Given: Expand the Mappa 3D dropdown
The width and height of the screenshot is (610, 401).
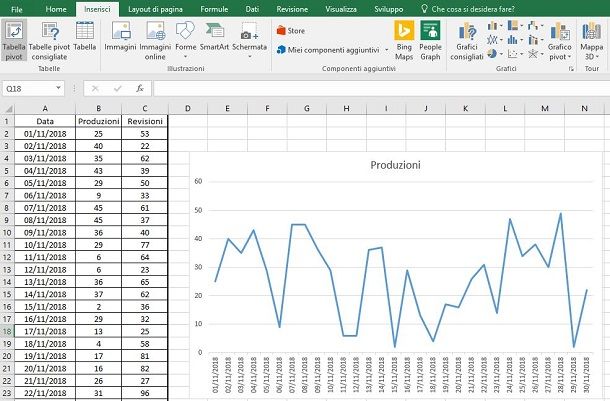Looking at the screenshot, I should click(598, 57).
